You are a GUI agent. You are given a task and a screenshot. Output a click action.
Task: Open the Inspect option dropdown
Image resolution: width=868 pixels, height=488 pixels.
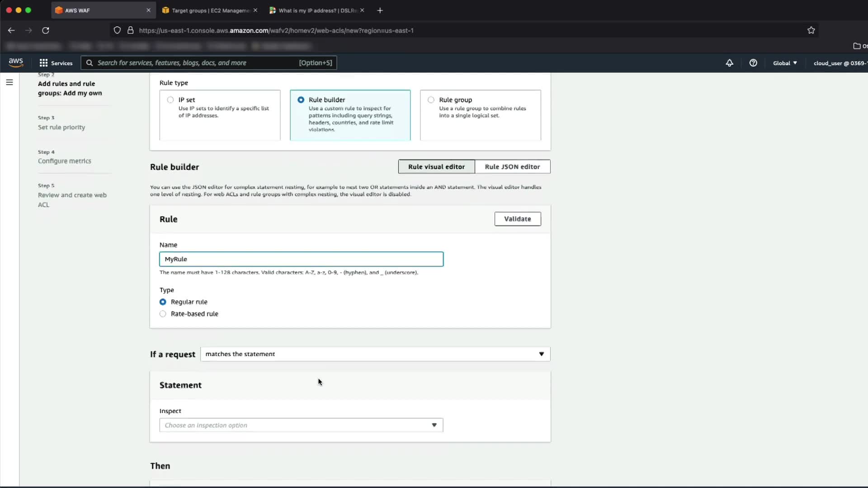tap(301, 425)
